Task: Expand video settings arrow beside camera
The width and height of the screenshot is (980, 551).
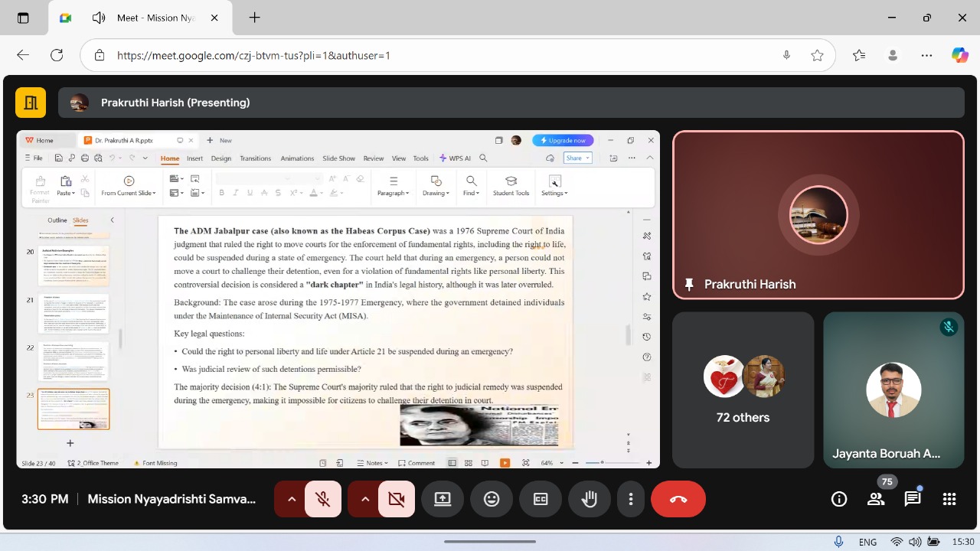Action: click(364, 499)
